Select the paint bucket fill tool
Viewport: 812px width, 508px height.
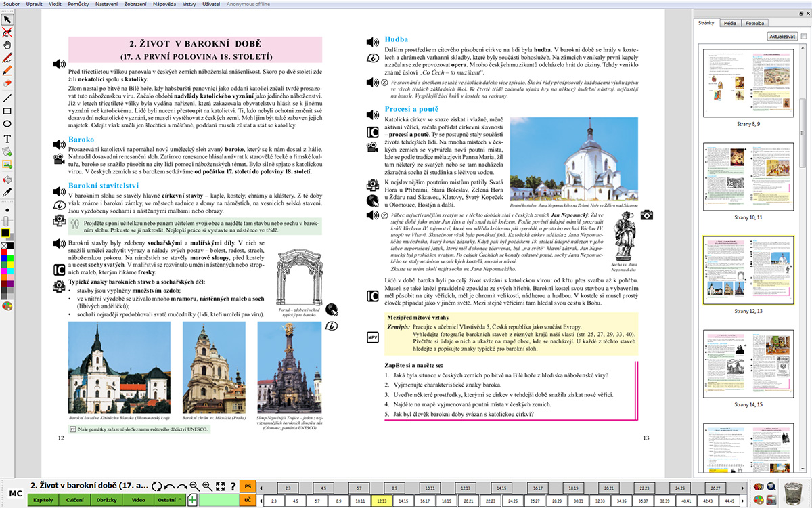tap(7, 179)
